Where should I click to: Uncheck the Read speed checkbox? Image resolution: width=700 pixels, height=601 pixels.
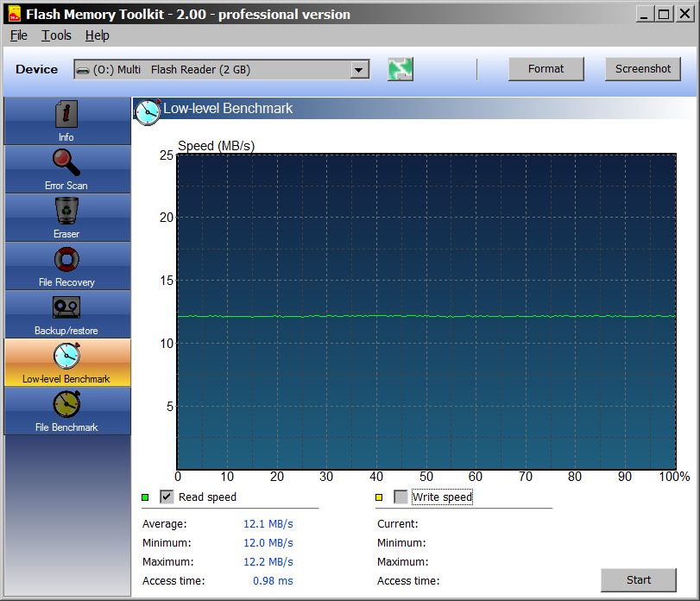click(x=167, y=497)
